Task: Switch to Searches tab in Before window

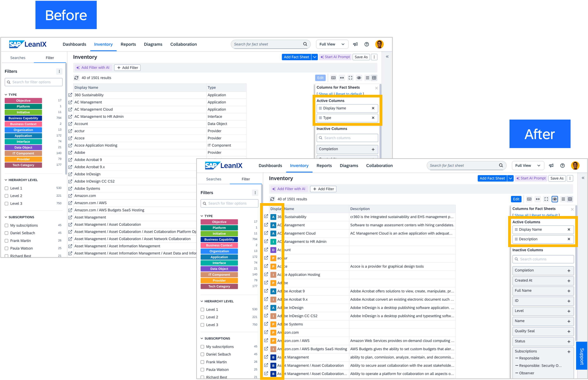Action: (x=18, y=58)
